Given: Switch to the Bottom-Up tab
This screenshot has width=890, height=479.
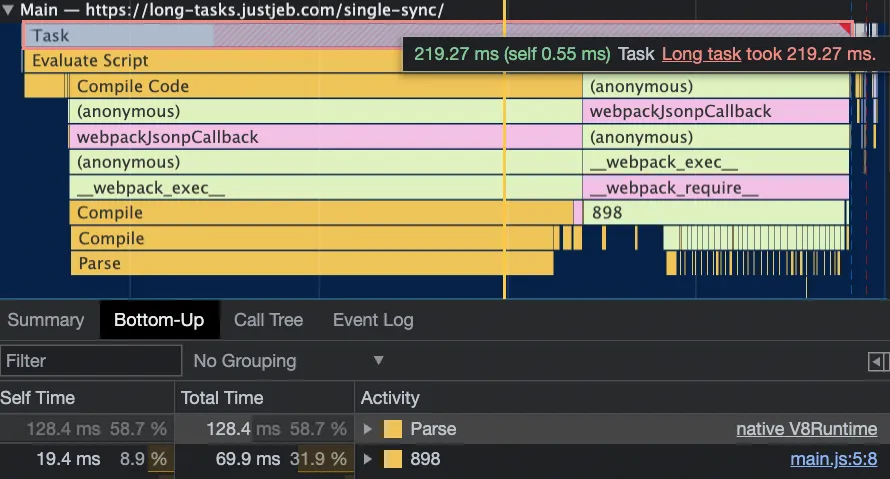Looking at the screenshot, I should pyautogui.click(x=159, y=320).
